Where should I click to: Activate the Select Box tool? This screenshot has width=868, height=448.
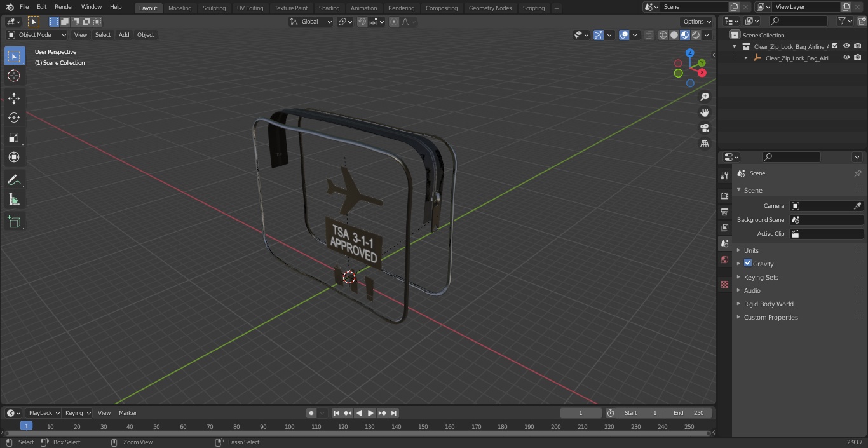[14, 56]
